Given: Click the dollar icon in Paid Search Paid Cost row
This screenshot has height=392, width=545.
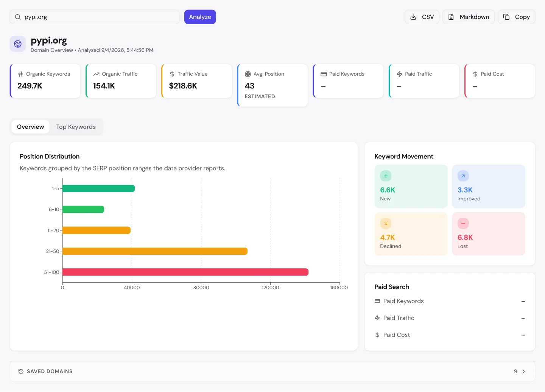Looking at the screenshot, I should point(377,335).
